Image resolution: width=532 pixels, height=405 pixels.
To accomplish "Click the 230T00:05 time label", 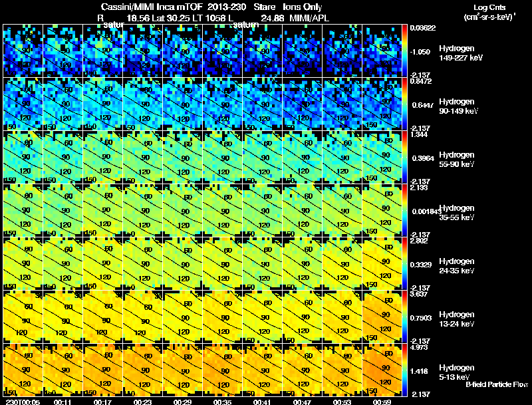I will (x=23, y=402).
